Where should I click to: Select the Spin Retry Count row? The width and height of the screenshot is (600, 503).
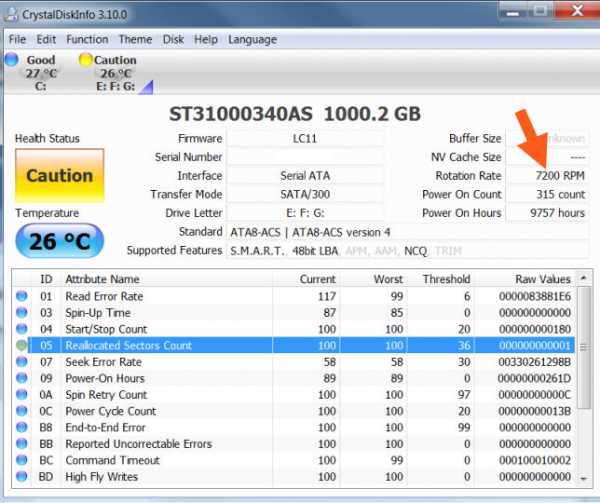tap(293, 395)
